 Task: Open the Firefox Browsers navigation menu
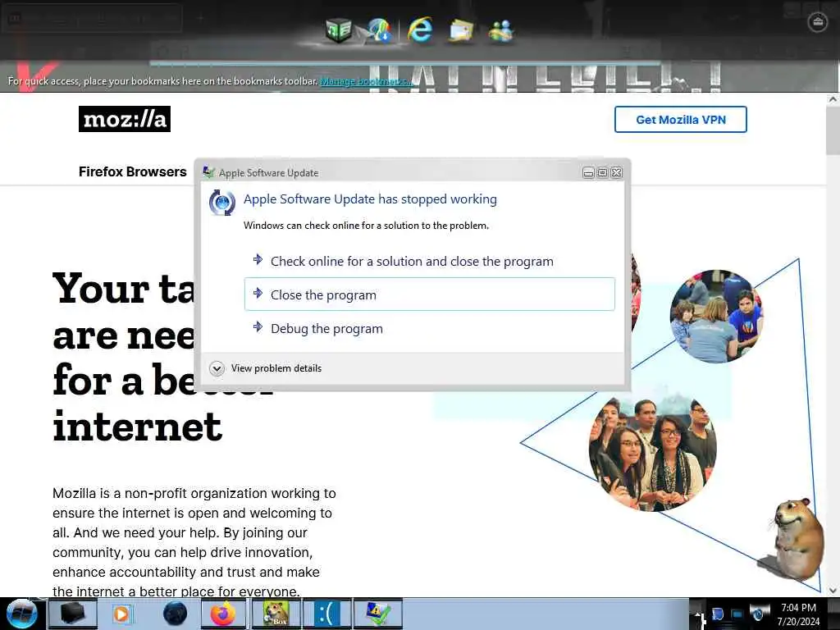point(132,171)
